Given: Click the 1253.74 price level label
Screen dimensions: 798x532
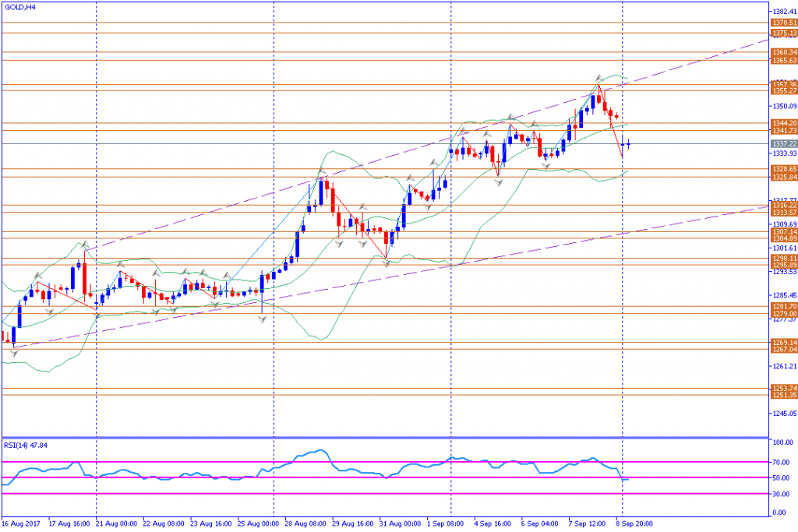Looking at the screenshot, I should [x=784, y=389].
